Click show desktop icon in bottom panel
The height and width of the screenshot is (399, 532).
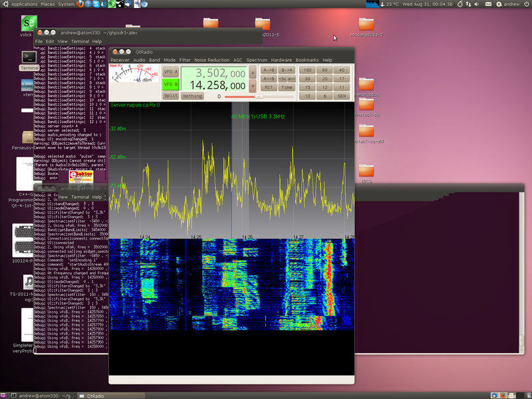pyautogui.click(x=3, y=396)
